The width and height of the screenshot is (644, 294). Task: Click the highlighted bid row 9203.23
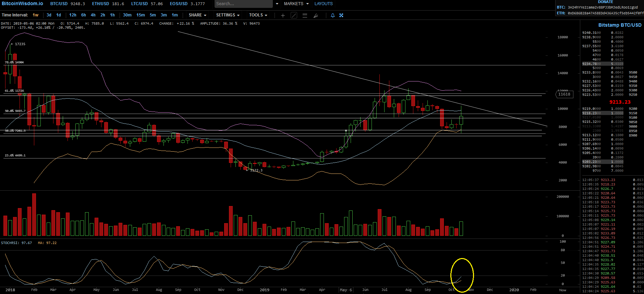tap(603, 162)
